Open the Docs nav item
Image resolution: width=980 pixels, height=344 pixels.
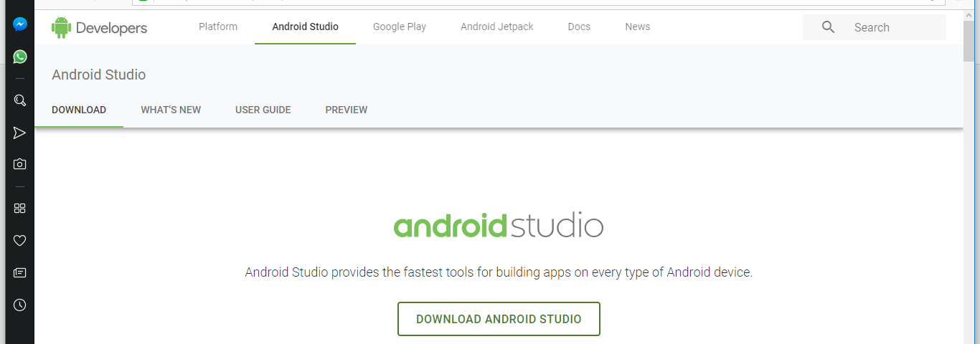click(x=579, y=27)
